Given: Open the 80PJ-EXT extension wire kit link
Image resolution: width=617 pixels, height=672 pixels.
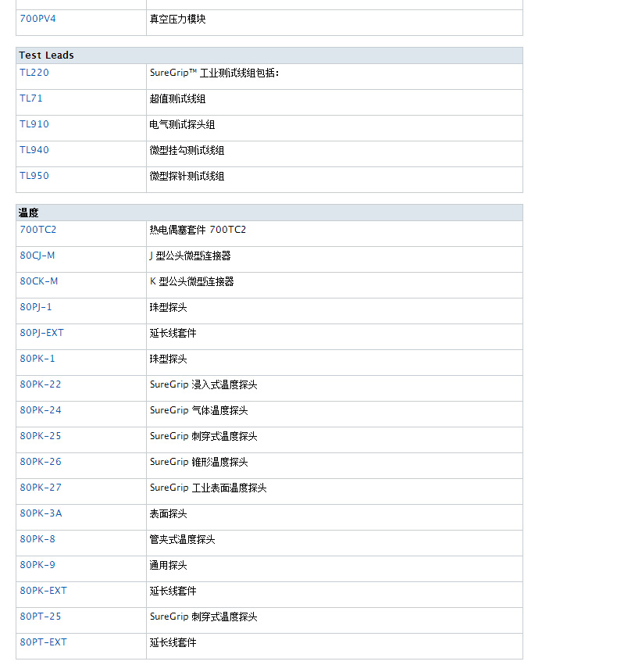Looking at the screenshot, I should coord(41,333).
